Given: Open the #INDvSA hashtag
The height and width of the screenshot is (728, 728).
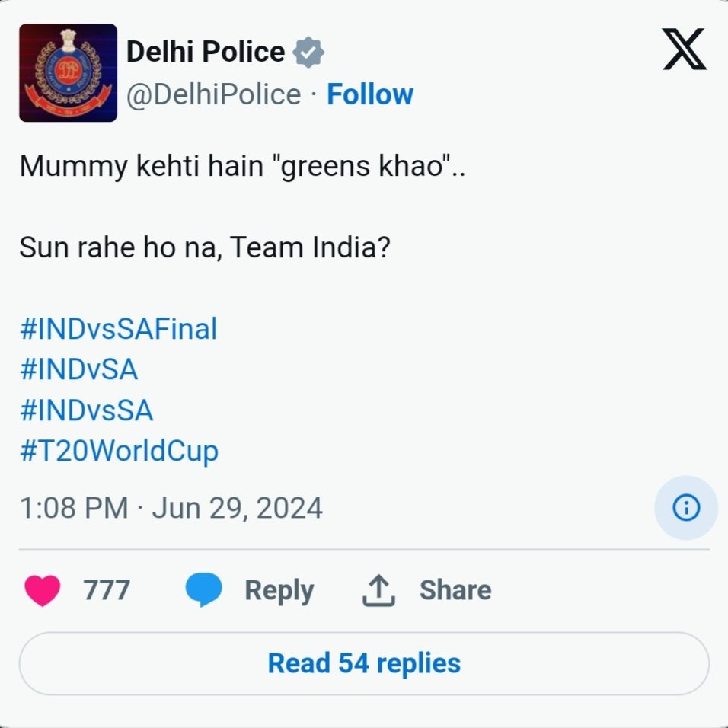Looking at the screenshot, I should pyautogui.click(x=78, y=370).
